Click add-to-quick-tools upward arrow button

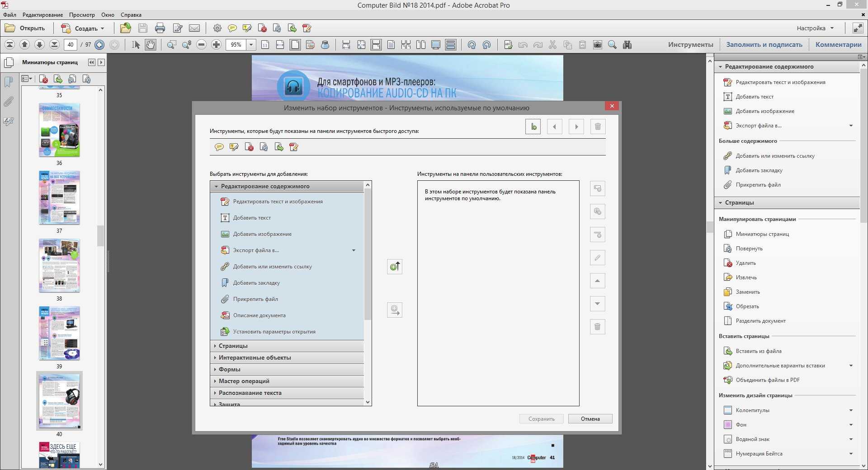coord(395,267)
